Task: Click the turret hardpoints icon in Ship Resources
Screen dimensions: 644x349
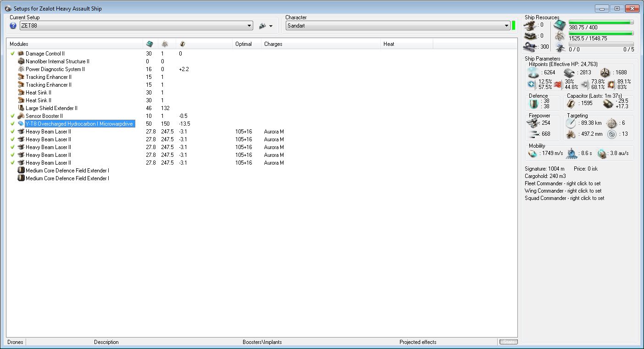Action: pos(531,25)
